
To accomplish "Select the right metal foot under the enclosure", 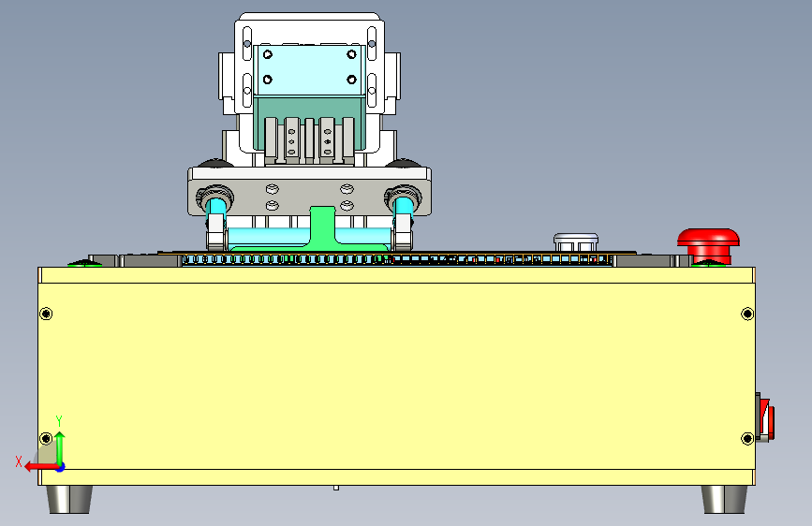I will click(725, 499).
